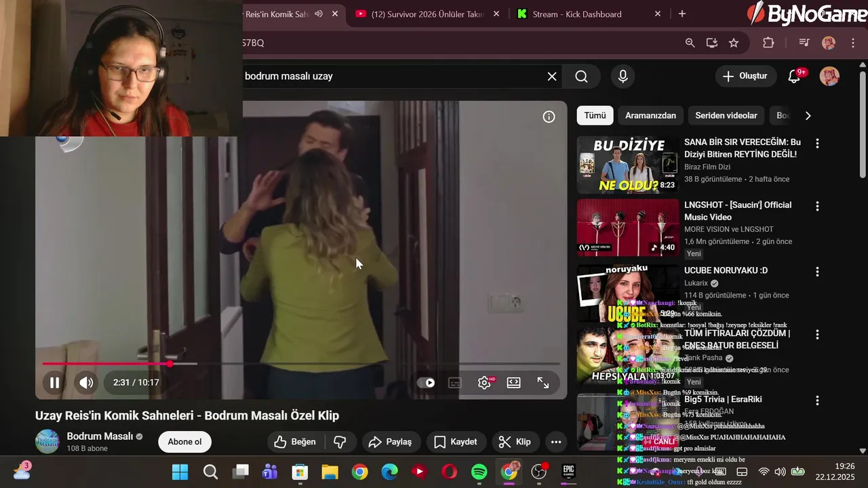
Task: Open Windows taskbar search
Action: pyautogui.click(x=210, y=472)
